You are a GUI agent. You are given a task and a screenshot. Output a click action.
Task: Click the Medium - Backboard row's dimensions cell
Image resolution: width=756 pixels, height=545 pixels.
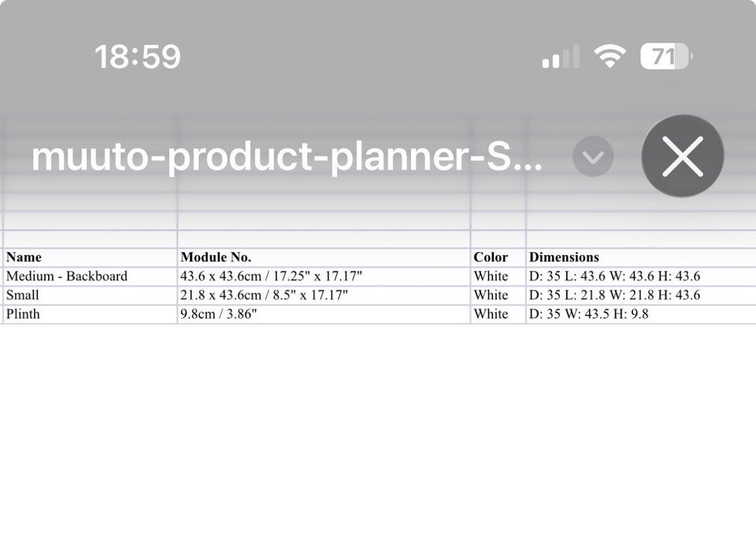(614, 276)
